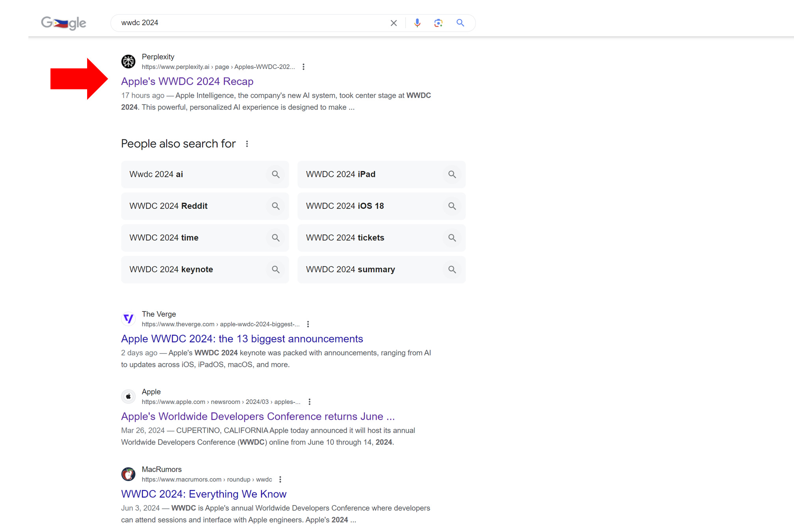Viewport: 794px width, 532px height.
Task: Open the 13 biggest announcements article
Action: tap(242, 339)
